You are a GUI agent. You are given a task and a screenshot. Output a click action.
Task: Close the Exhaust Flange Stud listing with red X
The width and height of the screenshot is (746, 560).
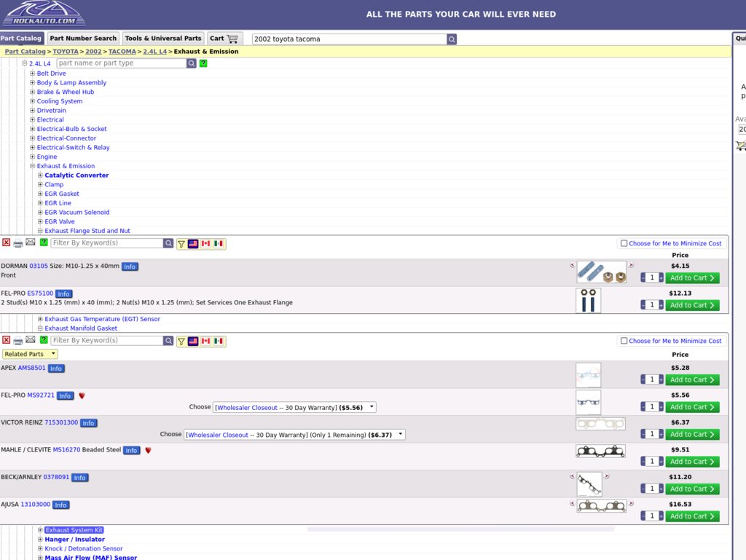click(x=6, y=242)
